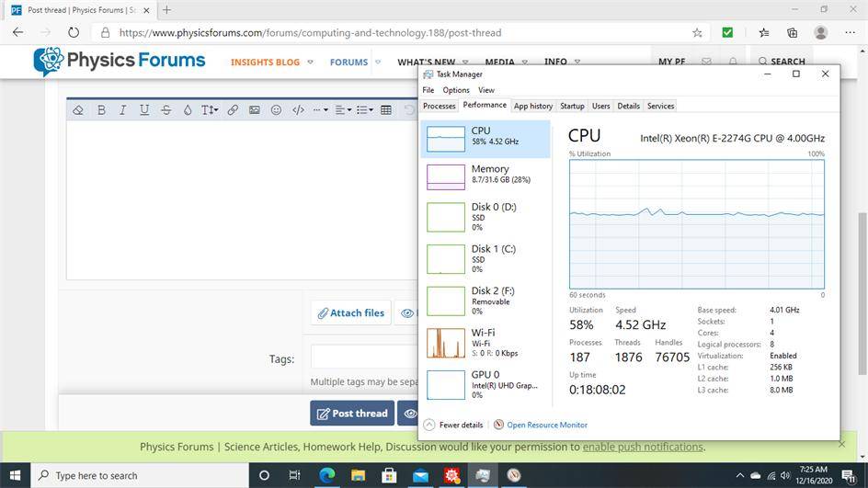This screenshot has width=868, height=488.
Task: Open the Options menu in Task Manager
Action: (x=456, y=90)
